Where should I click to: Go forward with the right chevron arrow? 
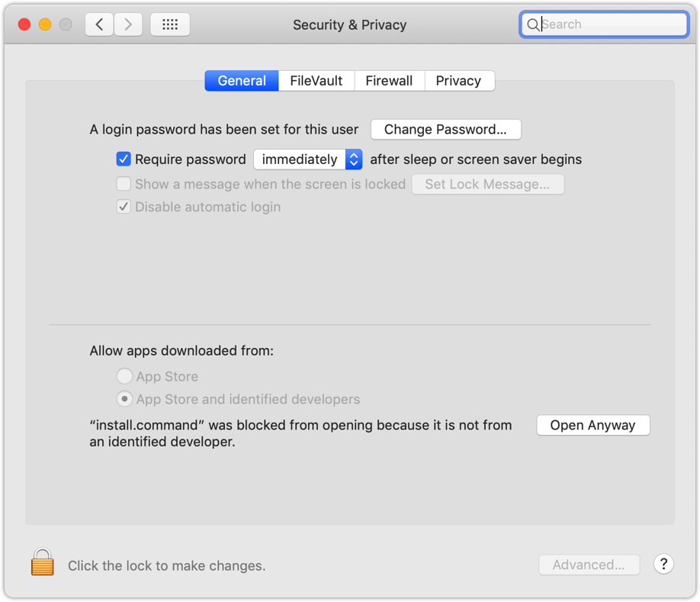coord(128,24)
